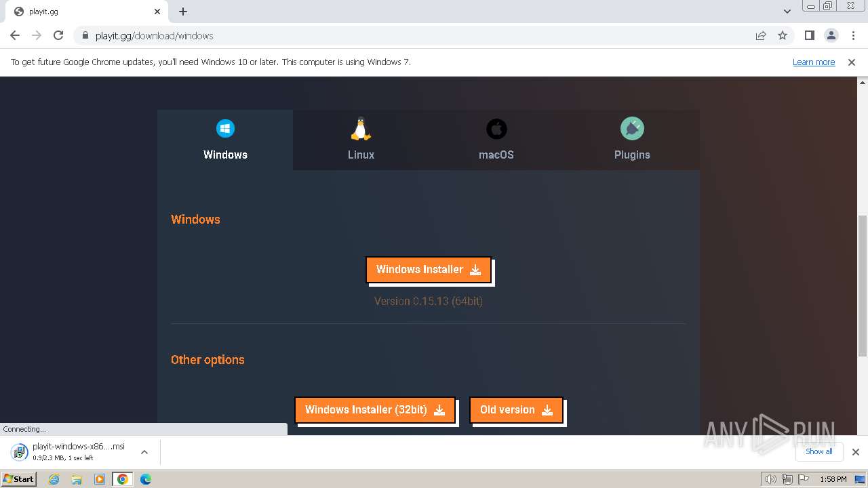868x488 pixels.
Task: Click the page vertical scrollbar
Action: pos(863,285)
